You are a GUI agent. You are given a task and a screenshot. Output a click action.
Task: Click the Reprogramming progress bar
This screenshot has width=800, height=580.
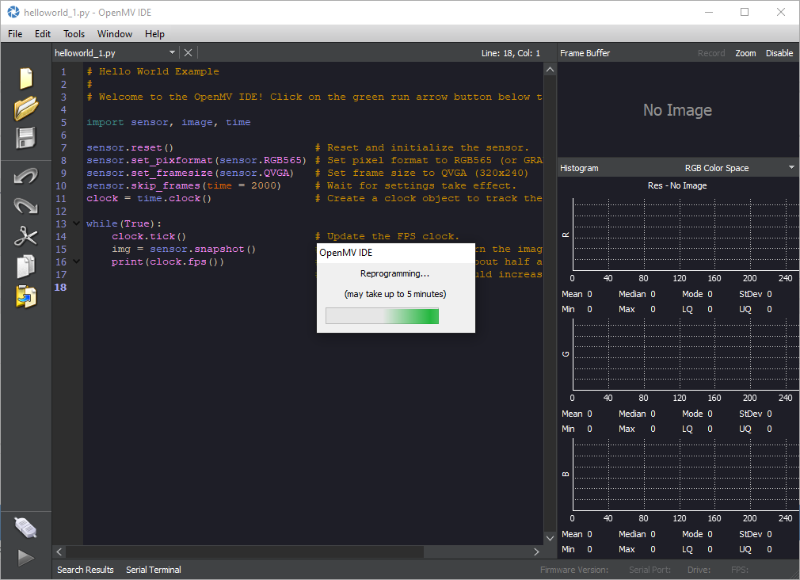382,316
